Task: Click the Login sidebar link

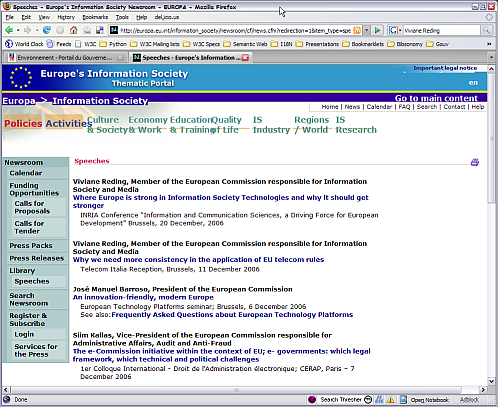Action: click(24, 334)
